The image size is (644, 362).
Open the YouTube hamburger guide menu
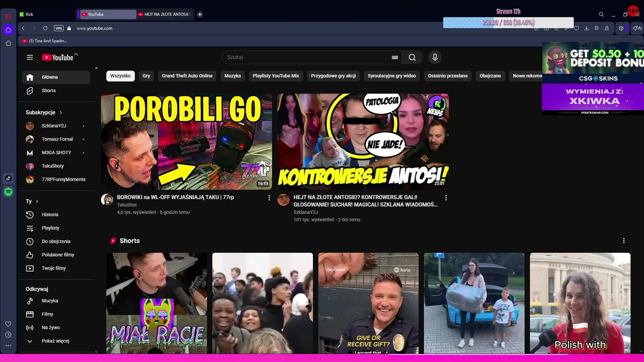point(30,57)
